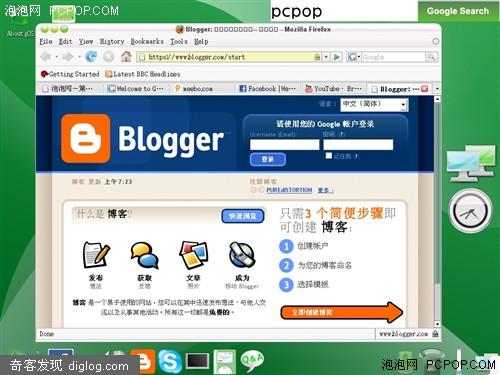Click scrollbar down arrow
The width and height of the screenshot is (500, 375).
[x=437, y=324]
